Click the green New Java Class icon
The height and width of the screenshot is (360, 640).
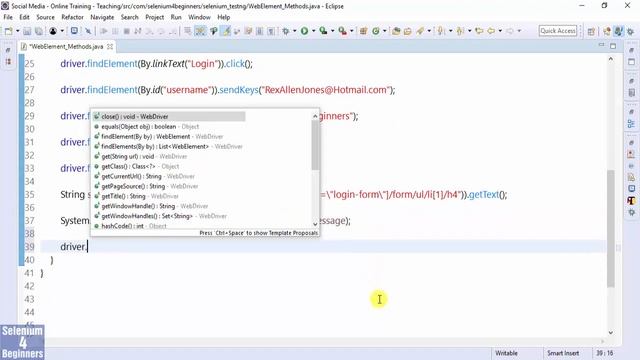coord(376,31)
